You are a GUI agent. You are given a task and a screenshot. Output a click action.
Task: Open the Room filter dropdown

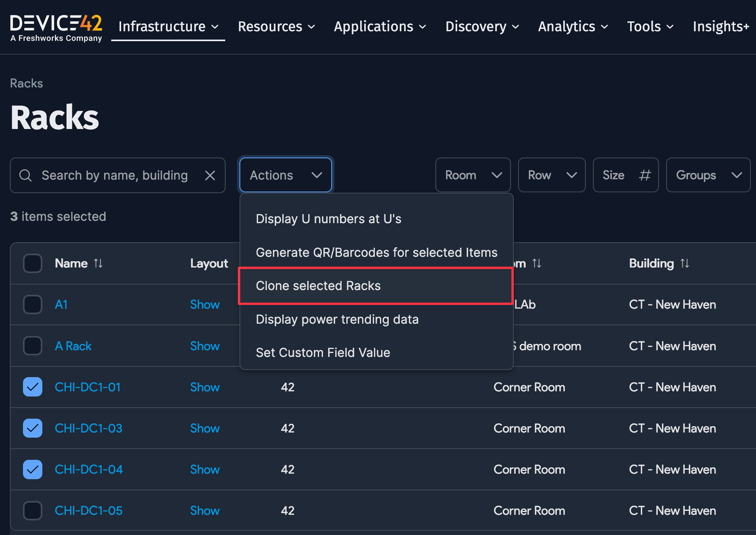[x=473, y=175]
